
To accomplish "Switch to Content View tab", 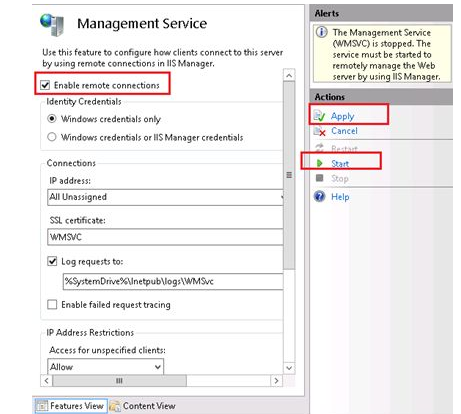I will [142, 406].
